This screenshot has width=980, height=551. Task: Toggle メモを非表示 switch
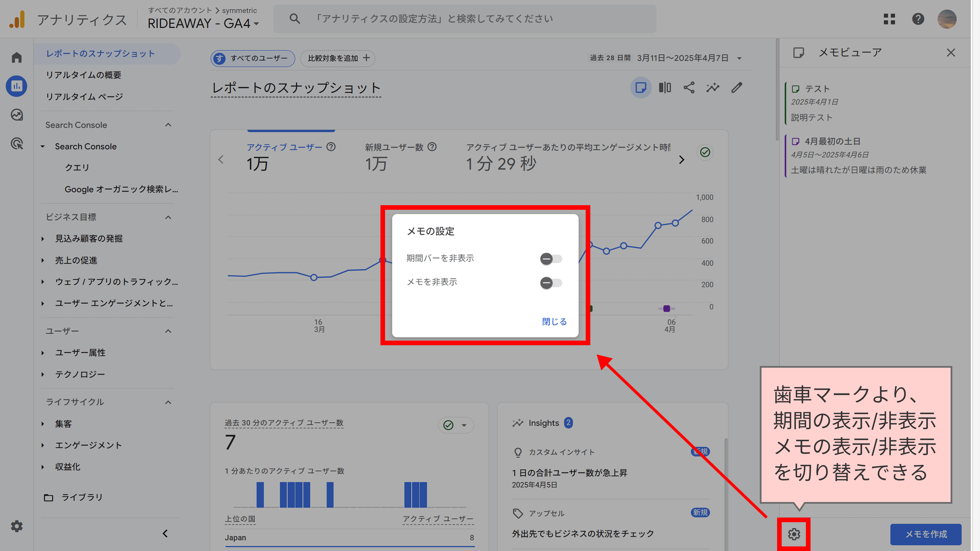[x=551, y=283]
